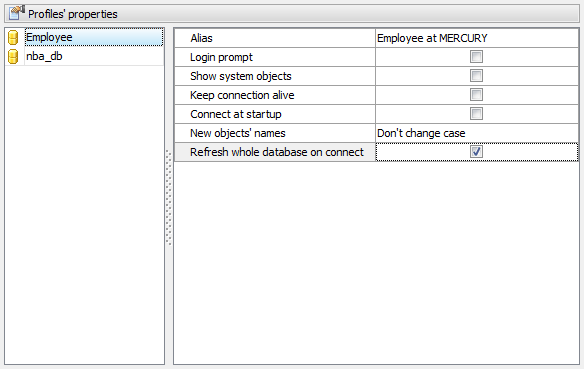This screenshot has width=584, height=369.
Task: Click the Alias property label
Action: tap(201, 38)
